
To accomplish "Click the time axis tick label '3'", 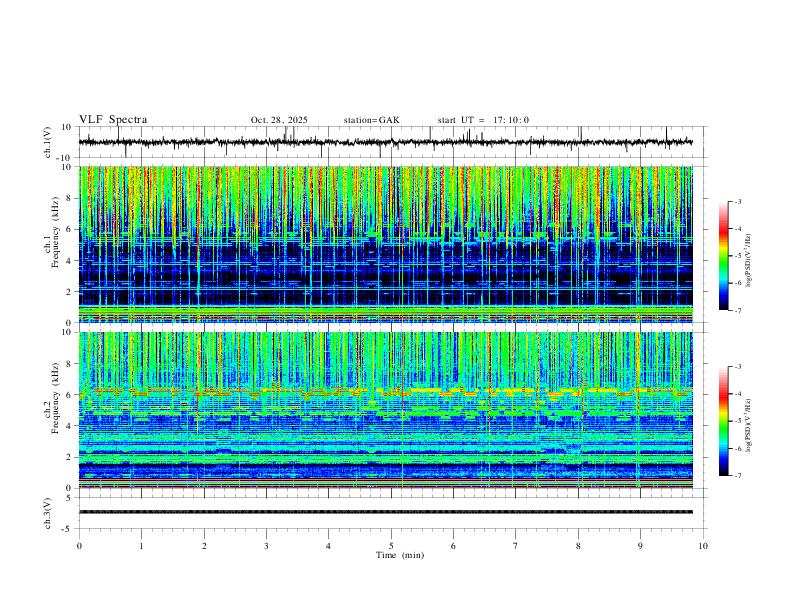I will [266, 546].
